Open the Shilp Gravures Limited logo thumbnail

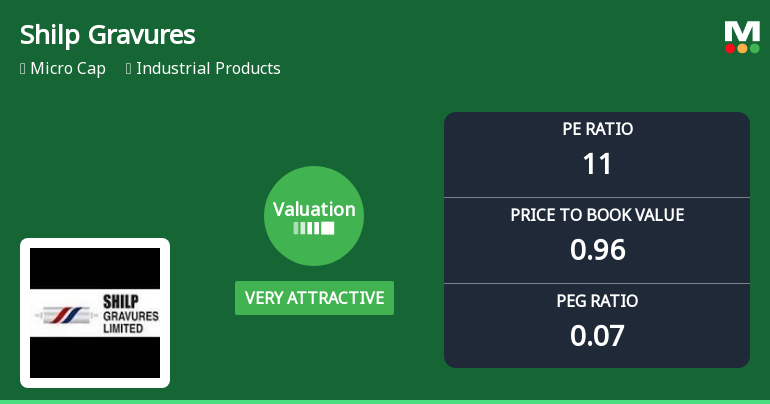pyautogui.click(x=95, y=313)
